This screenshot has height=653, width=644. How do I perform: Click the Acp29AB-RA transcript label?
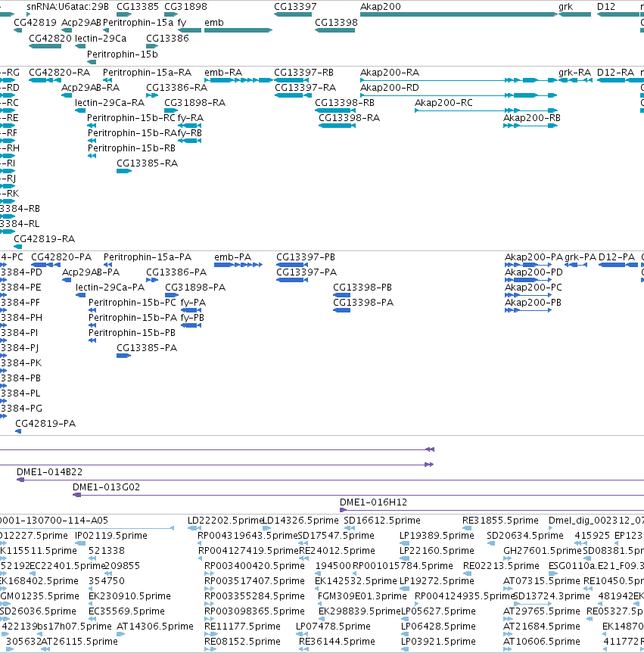click(90, 88)
